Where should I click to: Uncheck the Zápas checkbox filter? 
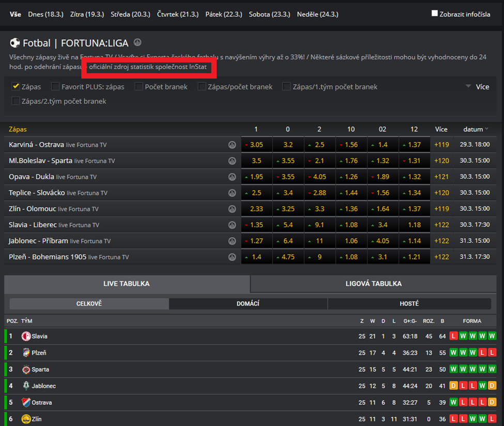point(16,87)
